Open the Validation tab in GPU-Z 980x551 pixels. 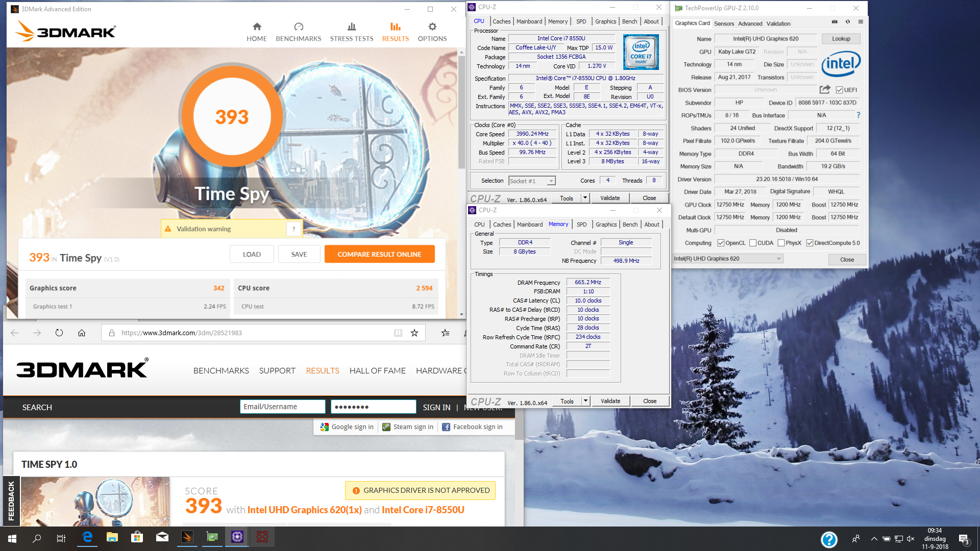778,23
